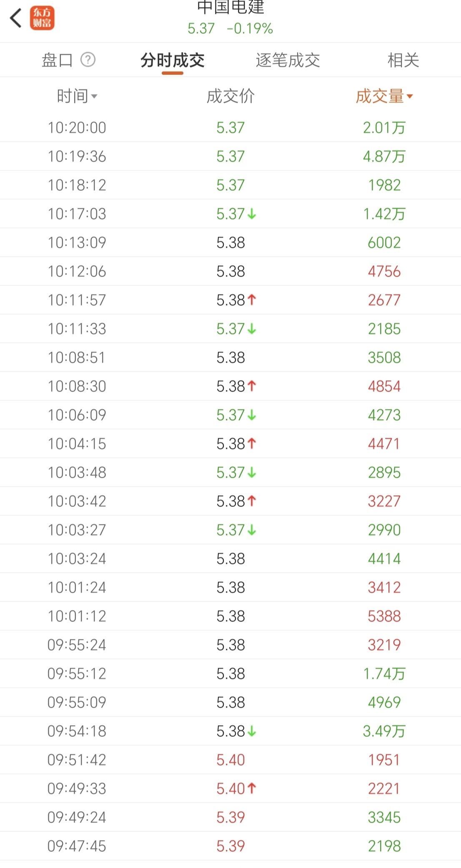
Task: Tap the red up arrow at 10:04:15
Action: [x=252, y=444]
